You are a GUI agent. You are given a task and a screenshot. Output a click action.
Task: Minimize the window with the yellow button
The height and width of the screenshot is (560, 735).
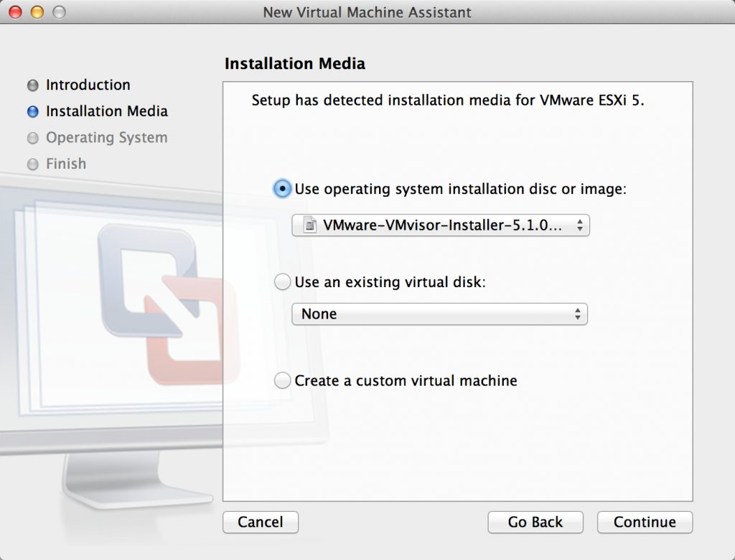[37, 11]
